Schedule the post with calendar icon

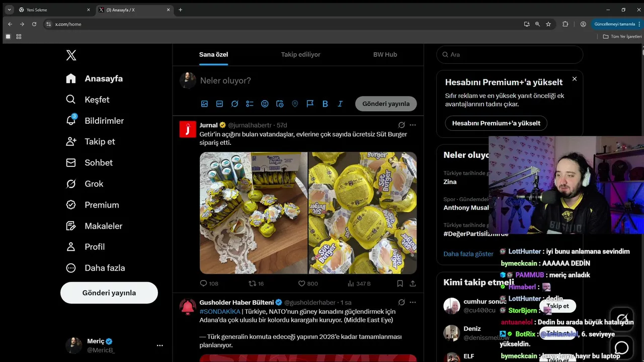tap(280, 104)
